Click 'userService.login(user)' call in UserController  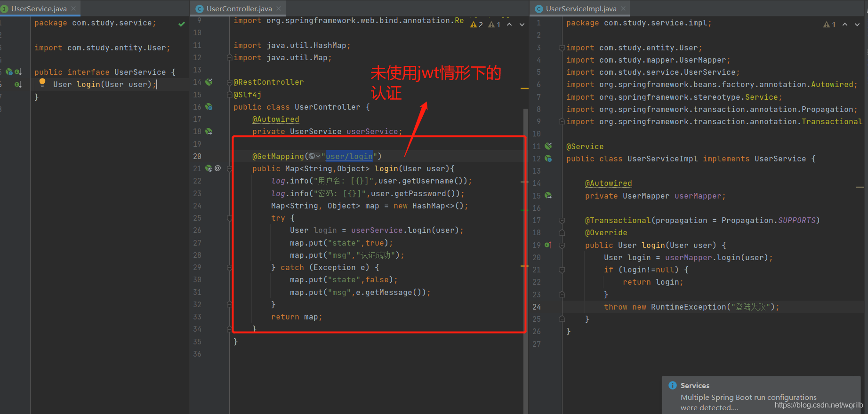pyautogui.click(x=405, y=230)
